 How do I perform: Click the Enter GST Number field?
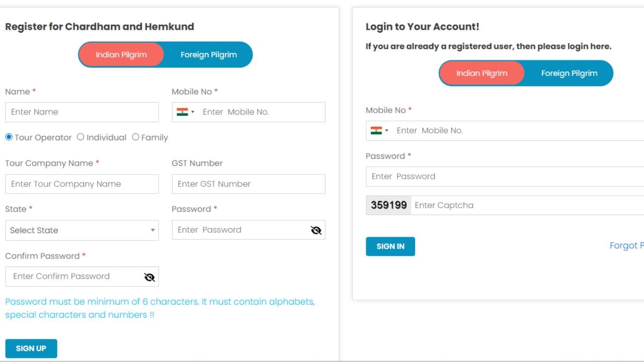pyautogui.click(x=249, y=184)
